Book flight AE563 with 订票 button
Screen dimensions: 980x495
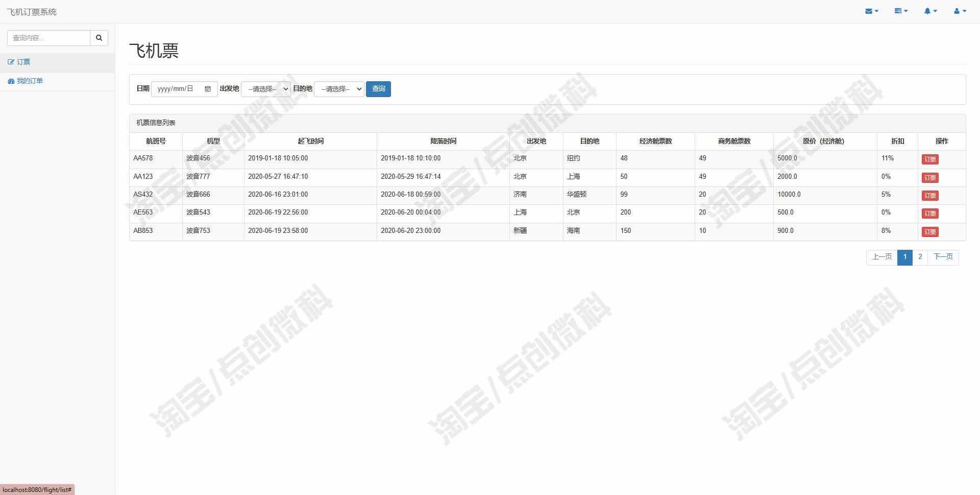pyautogui.click(x=930, y=214)
